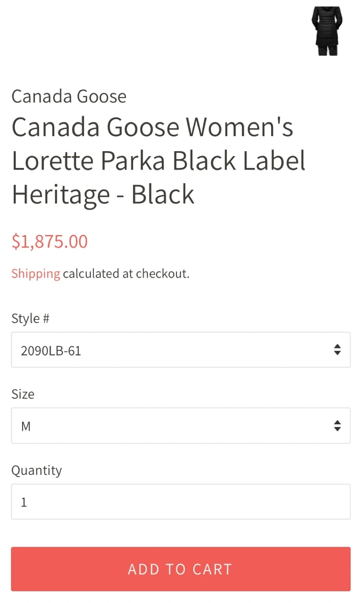
Task: Click the $1,875.00 price
Action: (x=49, y=242)
